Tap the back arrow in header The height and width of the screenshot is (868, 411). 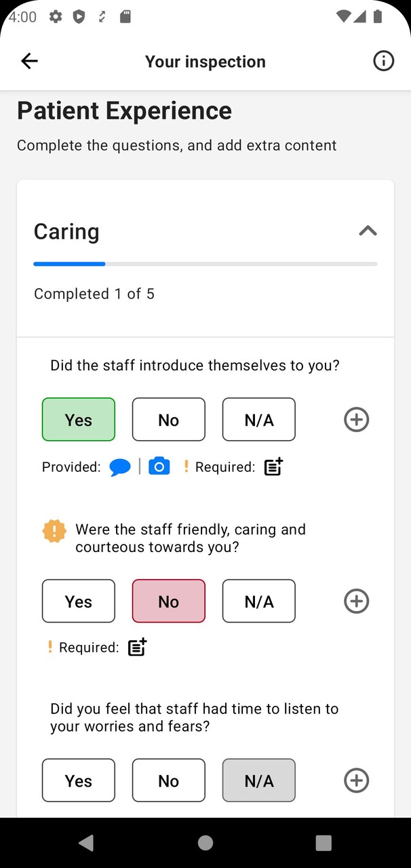tap(29, 62)
